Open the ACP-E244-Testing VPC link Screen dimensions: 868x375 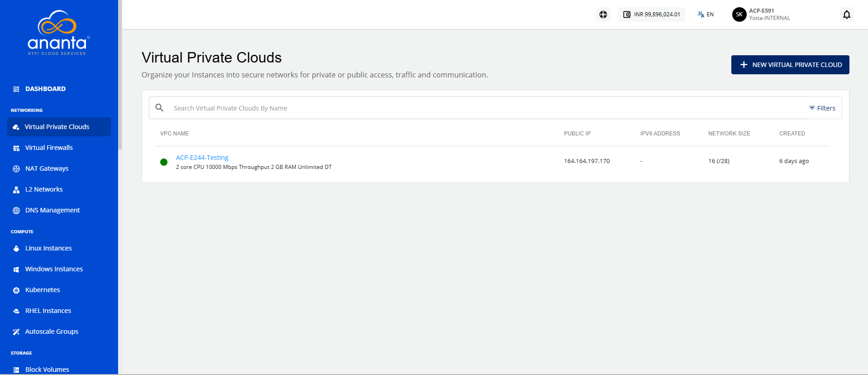202,158
